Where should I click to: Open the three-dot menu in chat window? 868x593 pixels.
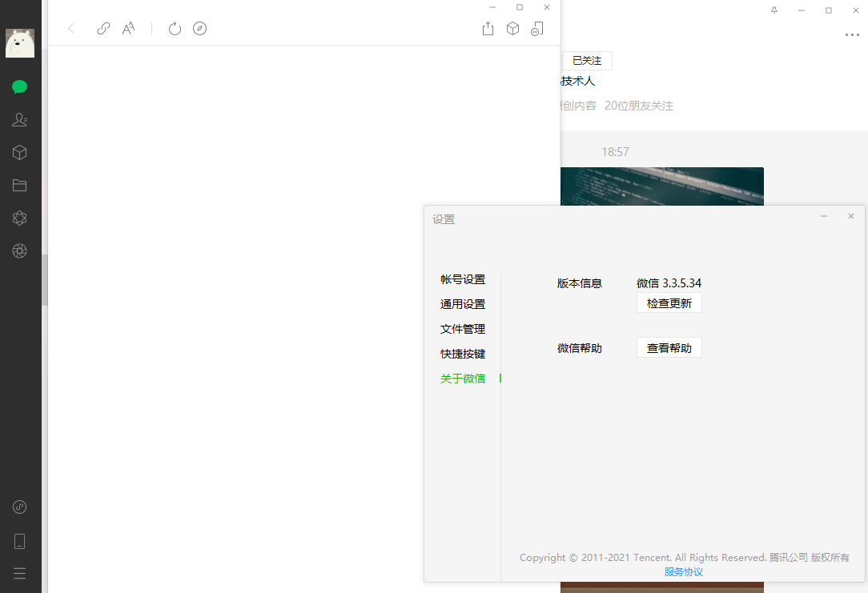[852, 35]
